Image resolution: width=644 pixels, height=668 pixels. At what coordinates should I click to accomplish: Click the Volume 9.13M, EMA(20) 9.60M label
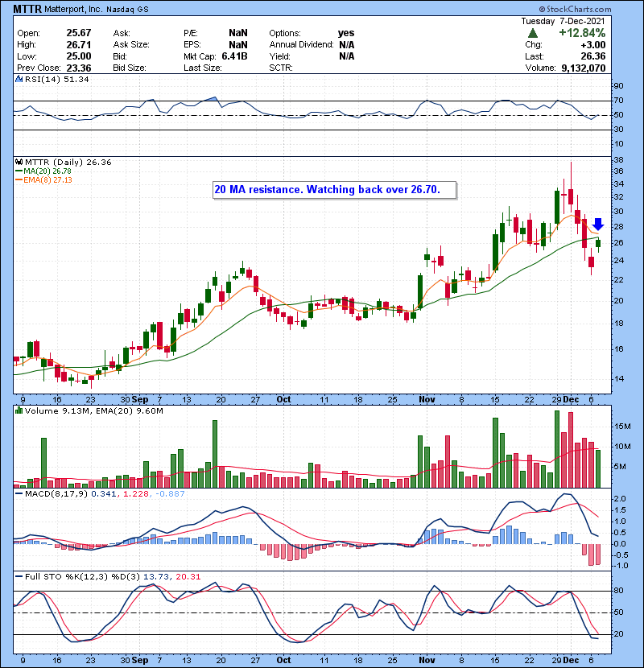pyautogui.click(x=93, y=411)
